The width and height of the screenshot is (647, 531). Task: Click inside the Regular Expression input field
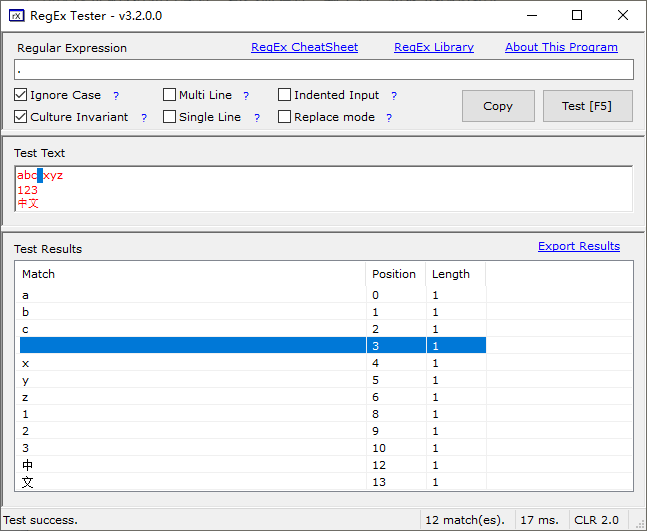click(x=324, y=70)
